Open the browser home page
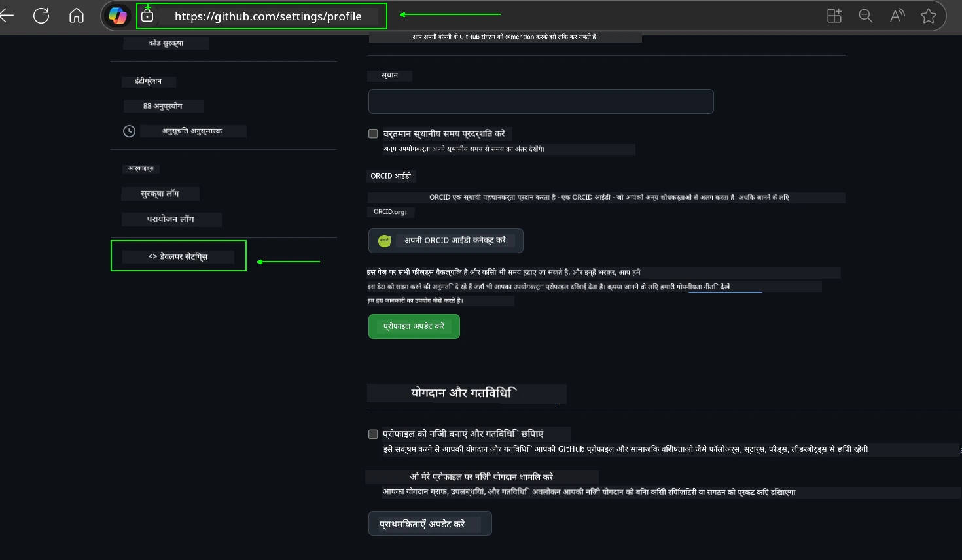The width and height of the screenshot is (962, 560). [76, 15]
